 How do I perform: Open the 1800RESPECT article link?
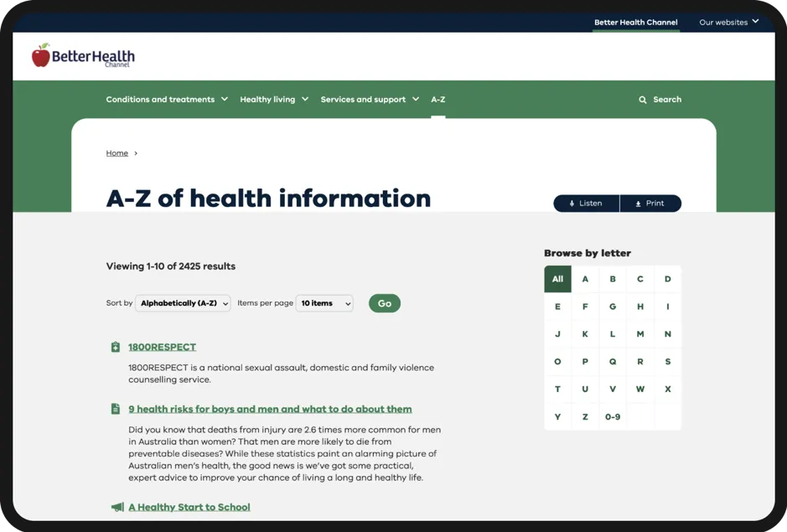pos(162,346)
